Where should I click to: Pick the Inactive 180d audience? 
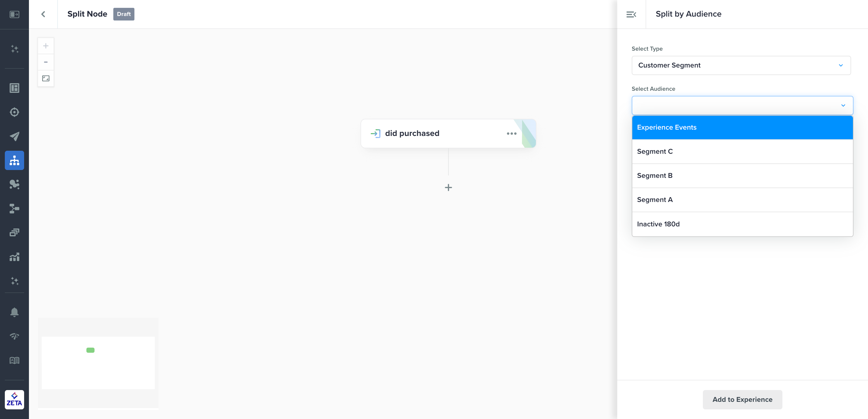coord(742,224)
